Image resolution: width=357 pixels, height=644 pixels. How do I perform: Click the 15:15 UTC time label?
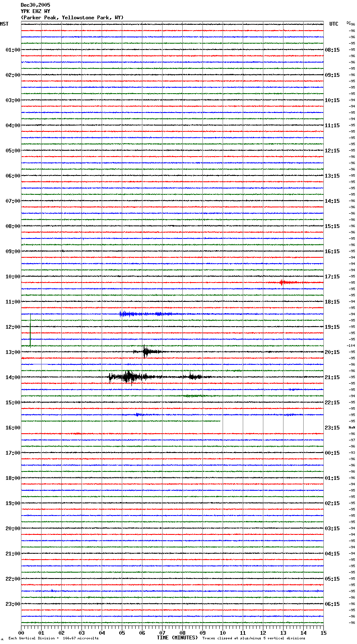click(x=332, y=226)
